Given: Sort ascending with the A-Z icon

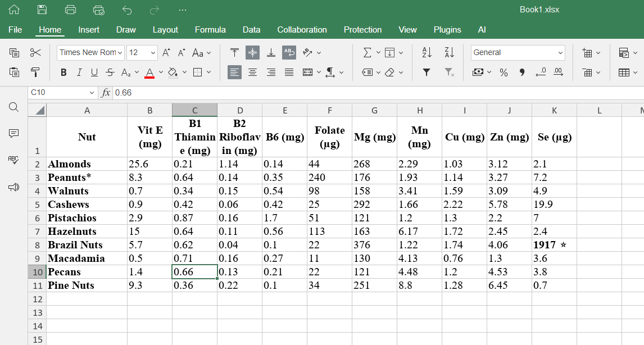Looking at the screenshot, I should 427,53.
